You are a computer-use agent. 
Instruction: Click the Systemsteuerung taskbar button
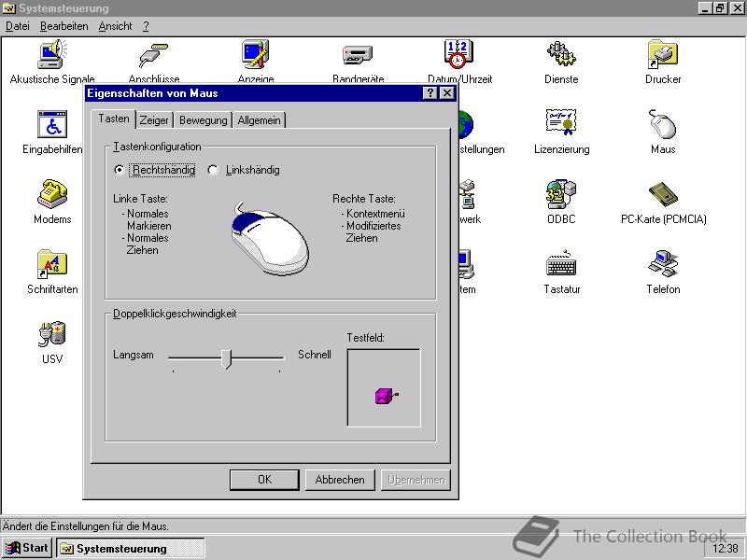coord(131,549)
